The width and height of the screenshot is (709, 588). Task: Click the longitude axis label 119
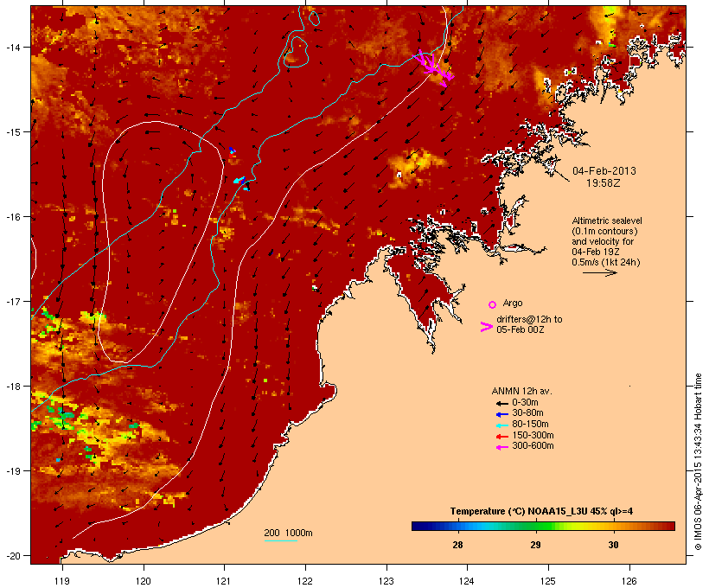tap(62, 581)
